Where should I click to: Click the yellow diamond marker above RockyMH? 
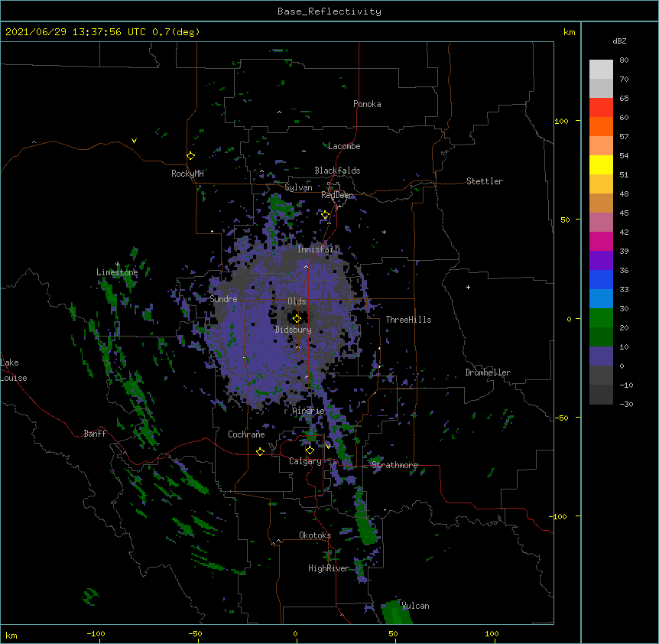tap(190, 156)
